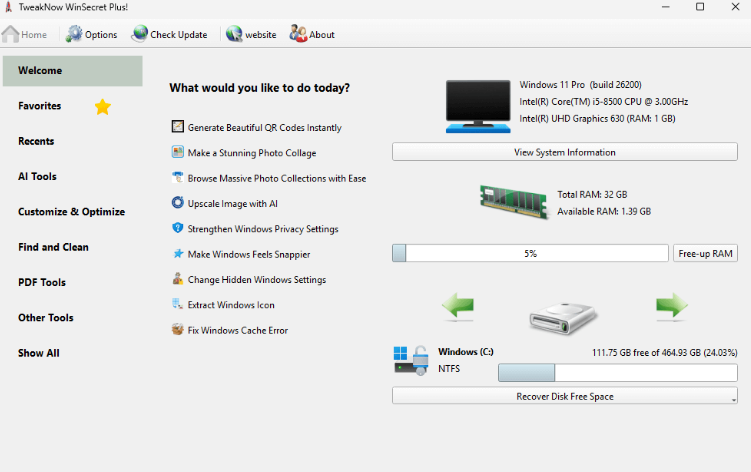The image size is (751, 472).
Task: Open Extract Windows Icon link
Action: click(x=231, y=305)
